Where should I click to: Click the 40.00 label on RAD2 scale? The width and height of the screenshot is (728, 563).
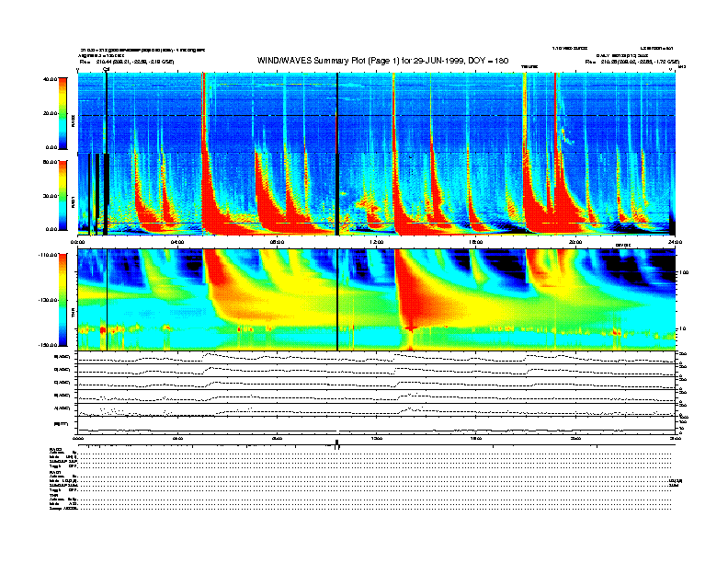(x=50, y=79)
